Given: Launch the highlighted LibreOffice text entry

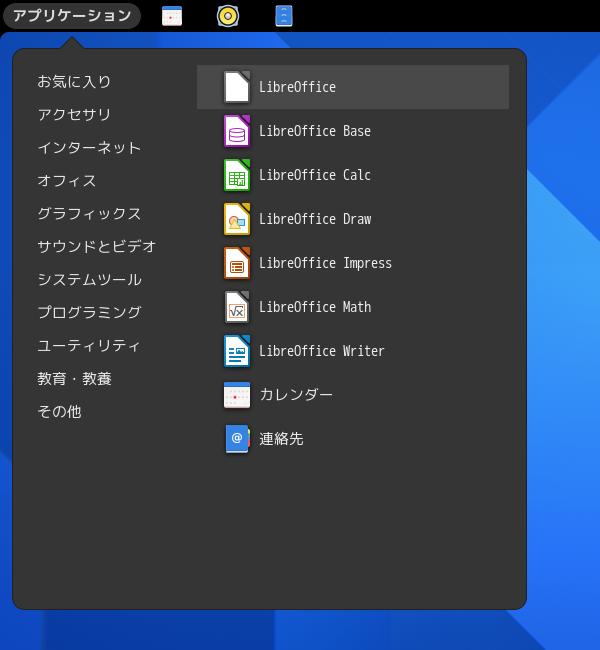Looking at the screenshot, I should [297, 87].
